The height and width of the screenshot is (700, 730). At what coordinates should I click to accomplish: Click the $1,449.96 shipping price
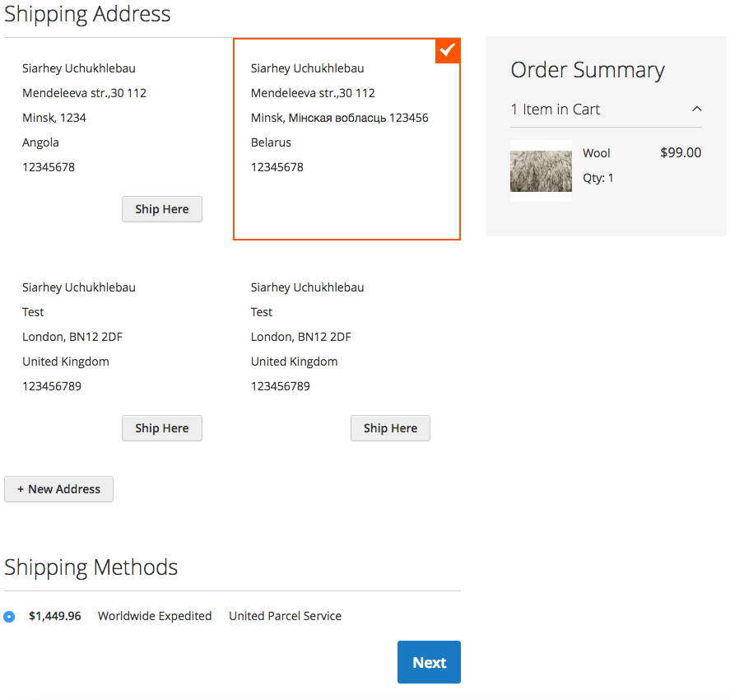[54, 616]
